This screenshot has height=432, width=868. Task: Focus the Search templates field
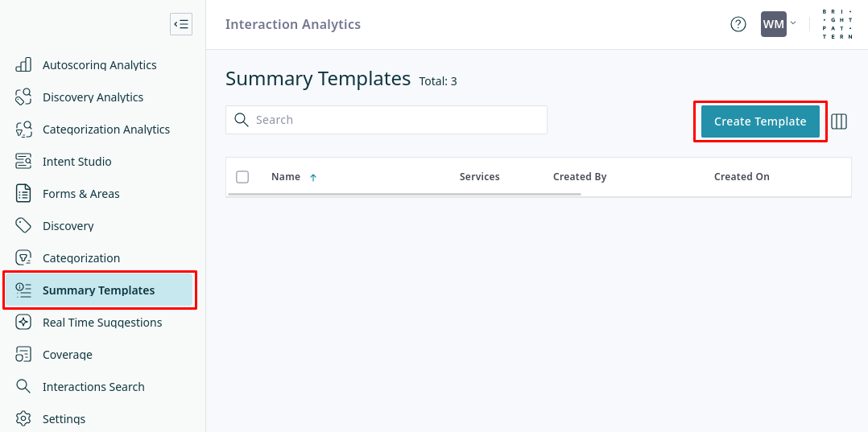(x=395, y=120)
